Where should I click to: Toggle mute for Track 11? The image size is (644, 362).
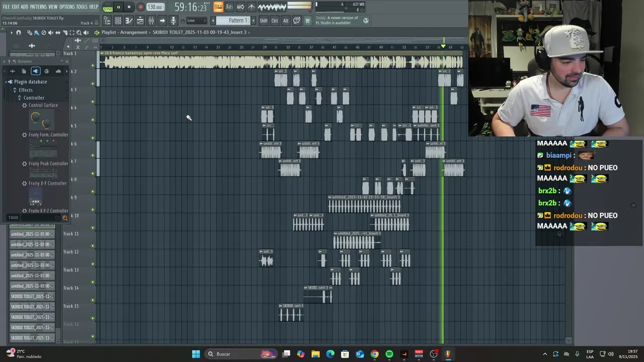click(x=93, y=246)
